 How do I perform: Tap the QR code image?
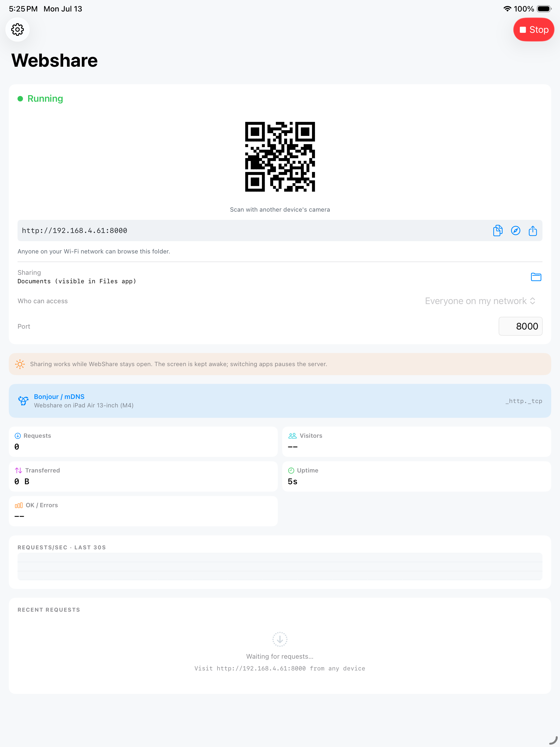[x=280, y=157]
